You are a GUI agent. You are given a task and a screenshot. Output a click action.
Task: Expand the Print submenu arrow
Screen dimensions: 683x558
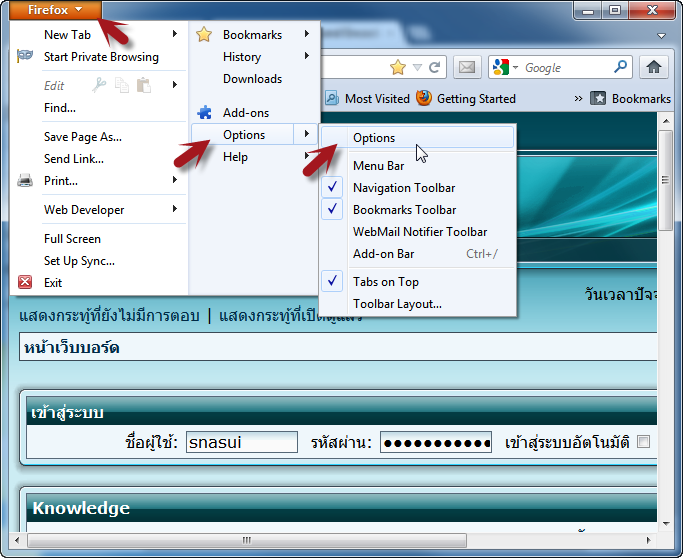[175, 179]
